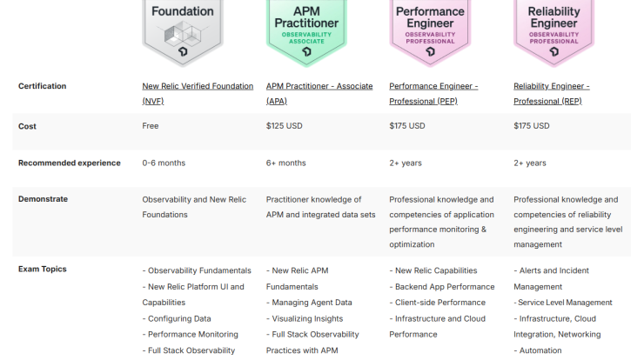Click the New Relic logo on Reliability Engineer badge

pos(554,51)
